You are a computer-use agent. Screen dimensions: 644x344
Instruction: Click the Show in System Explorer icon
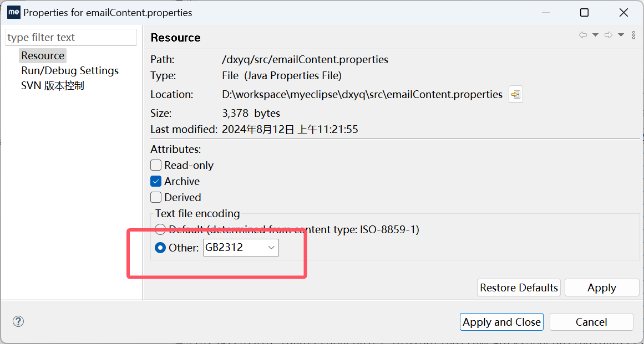tap(516, 95)
